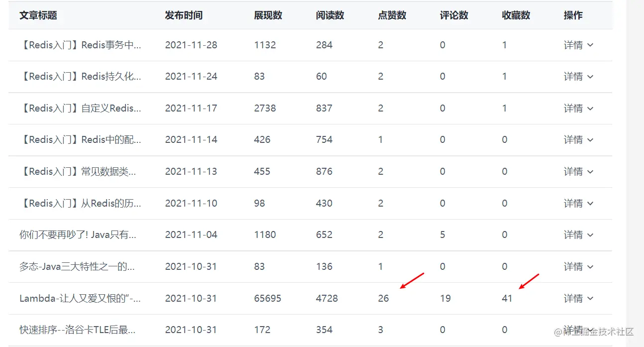The width and height of the screenshot is (644, 347).
Task: Open article 【Redis入门】自定义Redis...
Action: tap(80, 108)
